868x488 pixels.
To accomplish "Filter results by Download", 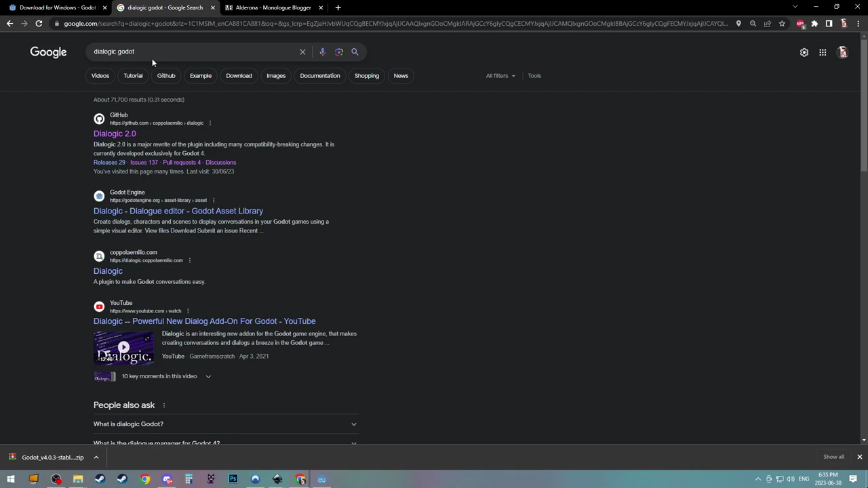I will [x=239, y=76].
